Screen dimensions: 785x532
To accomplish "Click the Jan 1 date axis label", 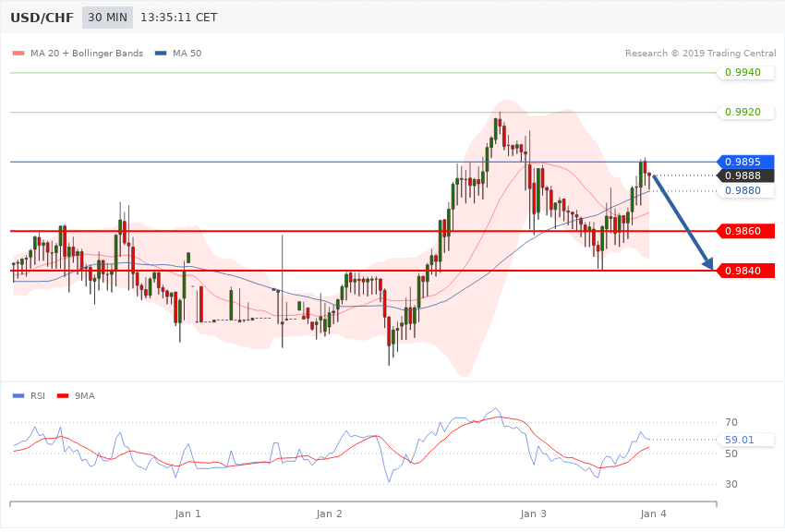I will 187,514.
